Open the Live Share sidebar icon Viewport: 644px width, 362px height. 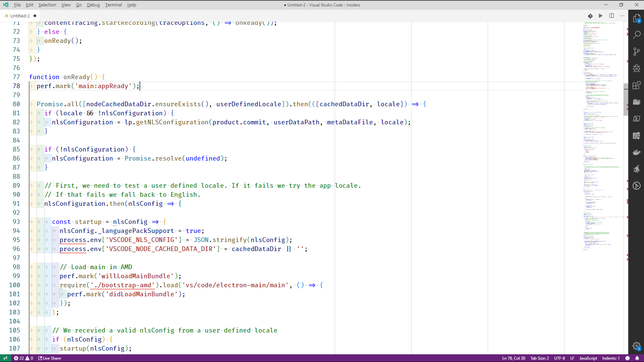[636, 135]
